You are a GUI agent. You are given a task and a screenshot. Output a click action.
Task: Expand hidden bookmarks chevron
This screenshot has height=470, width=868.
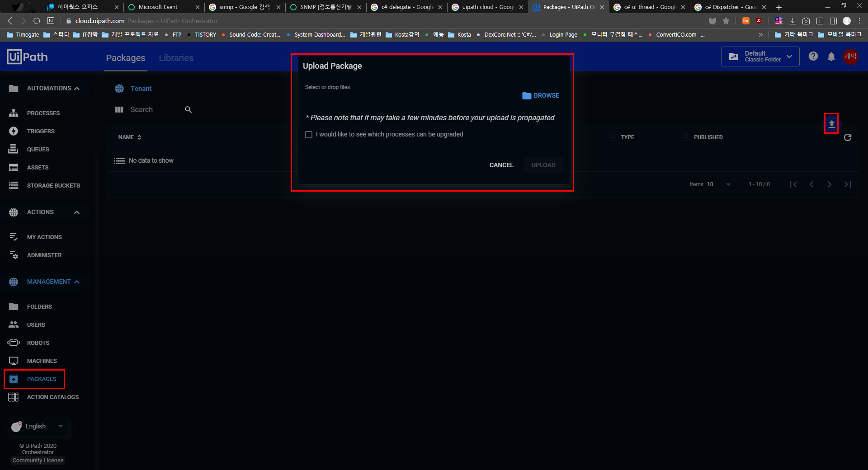point(761,34)
